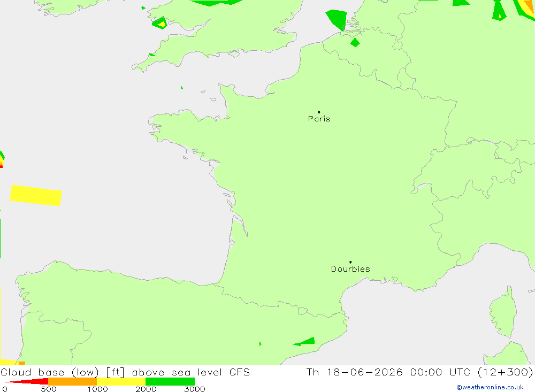Click the yellow cloud-base rectangle over the Atlantic
535x392 pixels.
36,196
